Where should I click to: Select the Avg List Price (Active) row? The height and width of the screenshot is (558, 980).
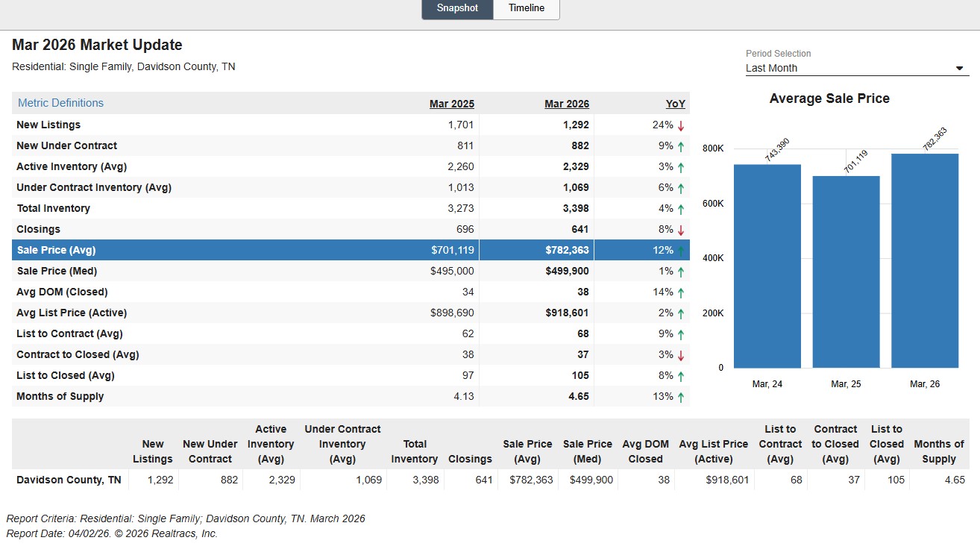click(x=351, y=313)
